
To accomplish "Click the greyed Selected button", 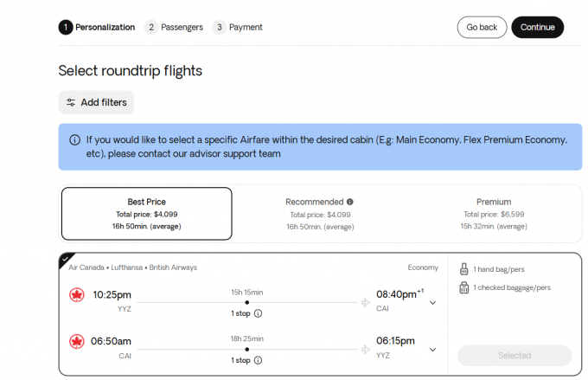I will pyautogui.click(x=514, y=355).
